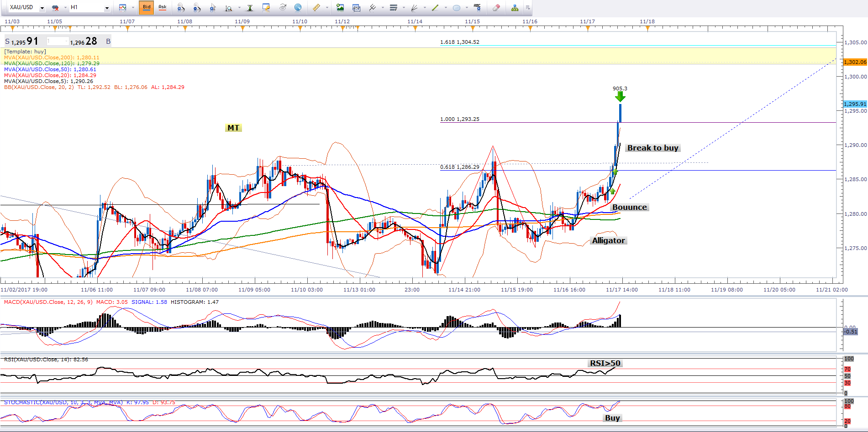This screenshot has height=432, width=868.
Task: Select the eraser tool in toolbar
Action: (496, 7)
